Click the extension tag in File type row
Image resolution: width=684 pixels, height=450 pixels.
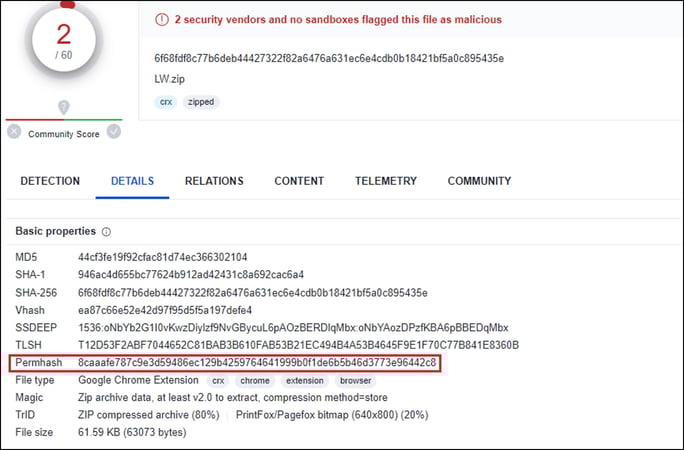tap(304, 380)
